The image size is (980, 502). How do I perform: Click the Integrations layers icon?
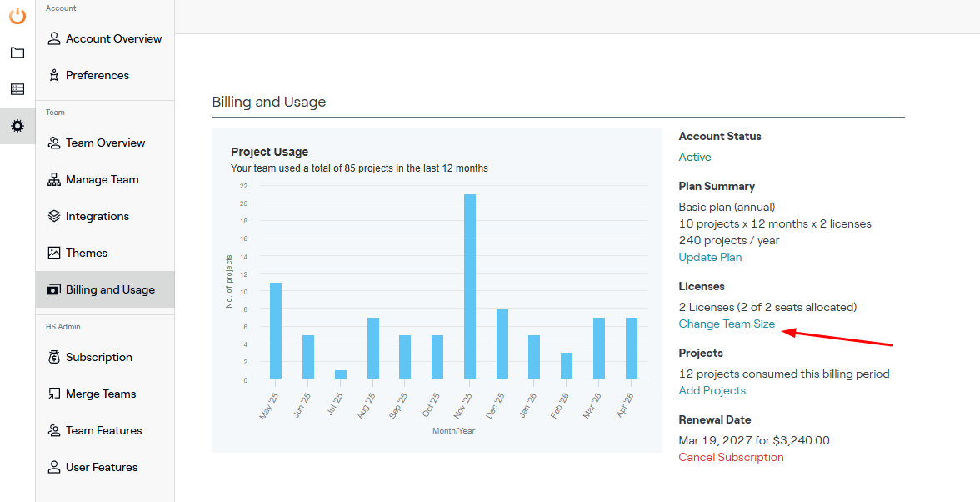coord(54,216)
